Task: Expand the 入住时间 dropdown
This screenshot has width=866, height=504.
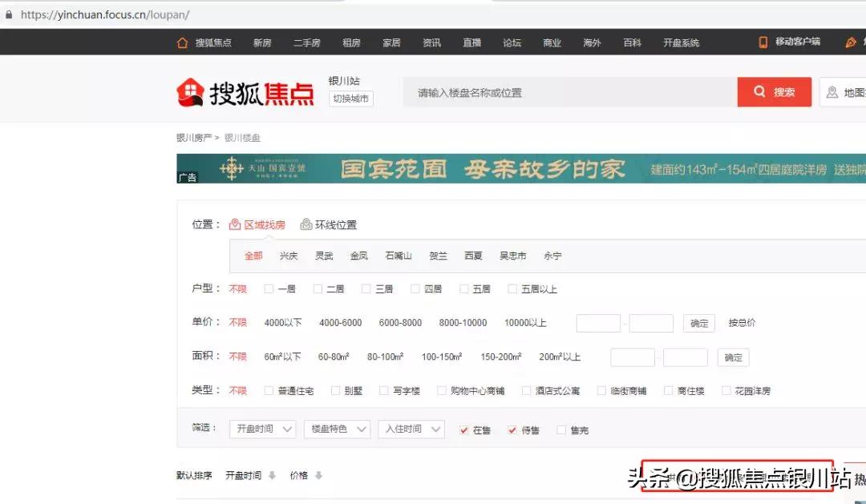Action: coord(411,429)
